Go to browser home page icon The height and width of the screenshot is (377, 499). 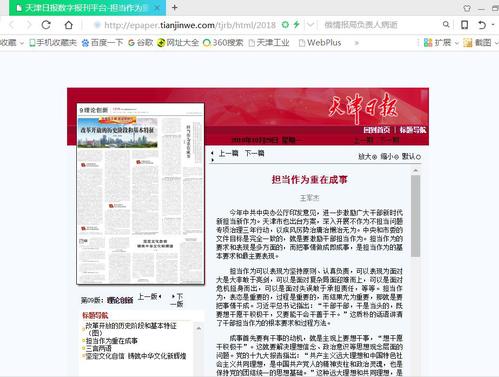tap(68, 25)
